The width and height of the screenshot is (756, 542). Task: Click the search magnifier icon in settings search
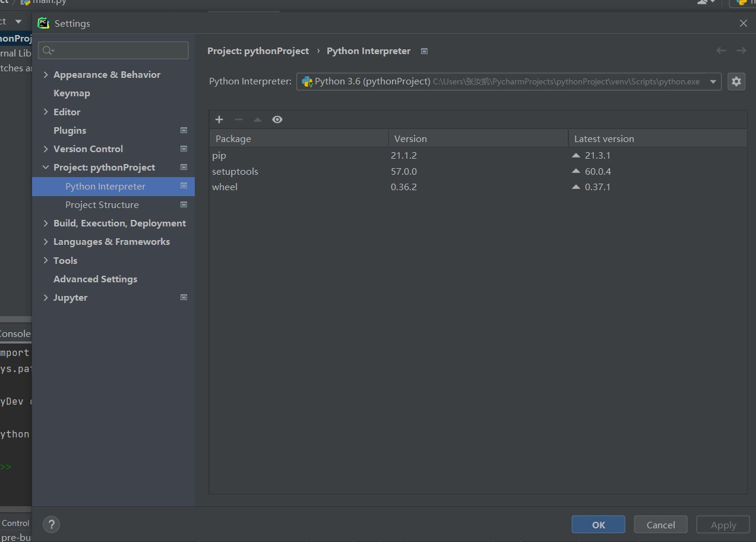[49, 51]
